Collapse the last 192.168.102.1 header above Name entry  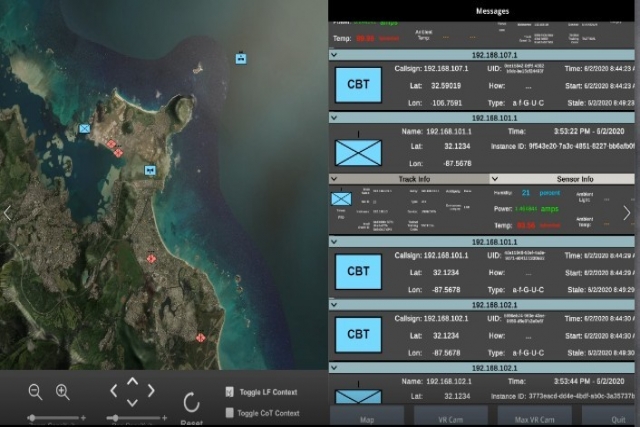[334, 368]
